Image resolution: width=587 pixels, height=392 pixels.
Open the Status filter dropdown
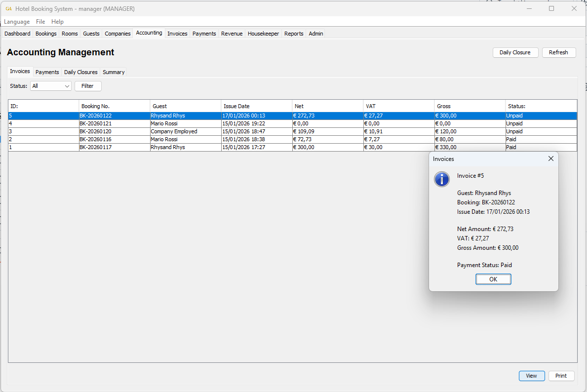(51, 86)
